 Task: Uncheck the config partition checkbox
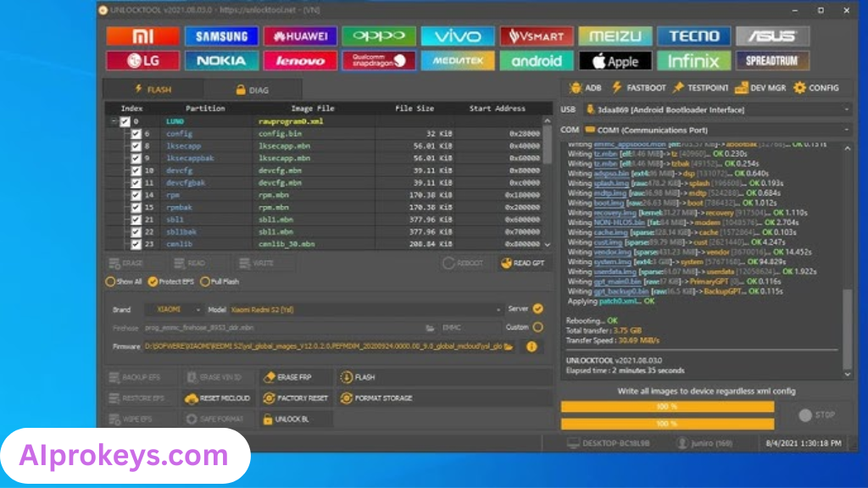[x=136, y=134]
